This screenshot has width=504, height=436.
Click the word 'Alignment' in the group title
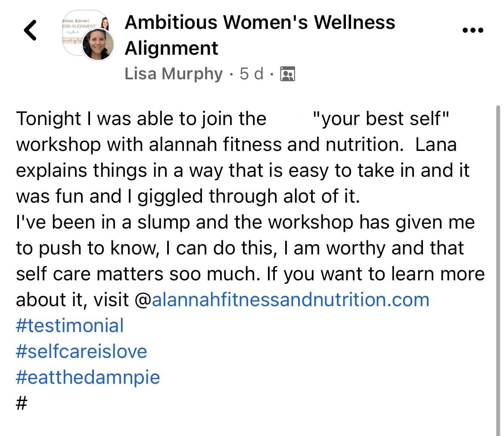tap(171, 48)
